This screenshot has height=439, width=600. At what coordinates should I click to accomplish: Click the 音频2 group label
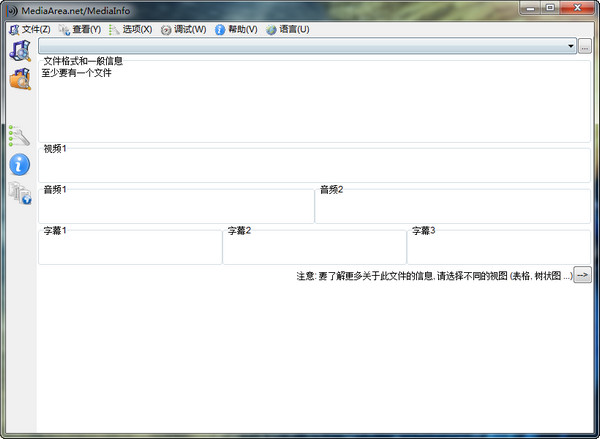pos(331,189)
